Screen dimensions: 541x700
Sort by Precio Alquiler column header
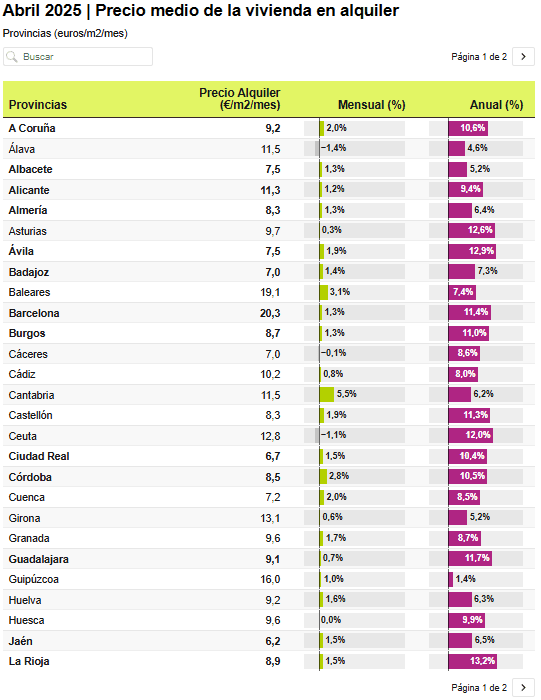coord(240,99)
